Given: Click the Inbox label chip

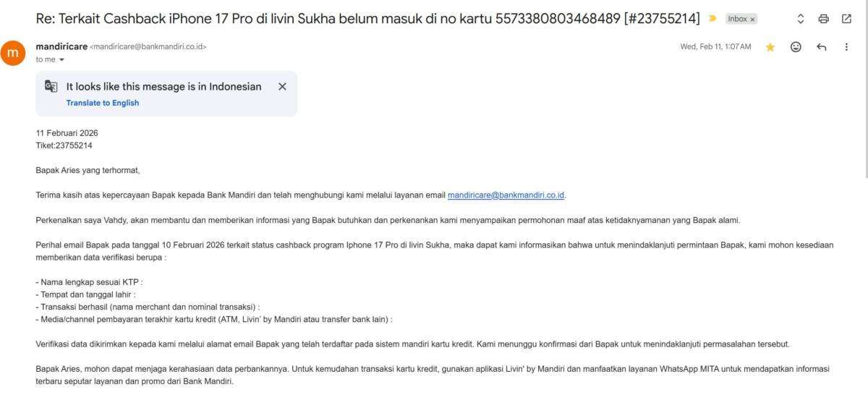Looking at the screenshot, I should click(737, 20).
